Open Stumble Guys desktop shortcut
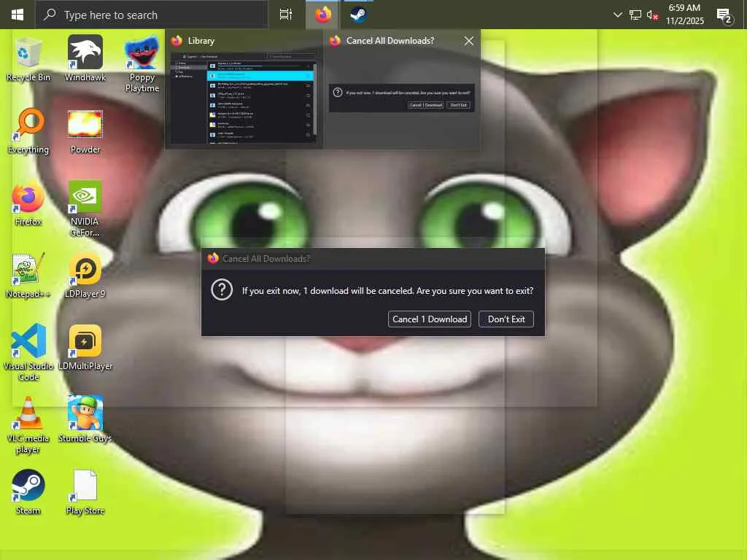Screen dimensions: 747x560 (85, 419)
